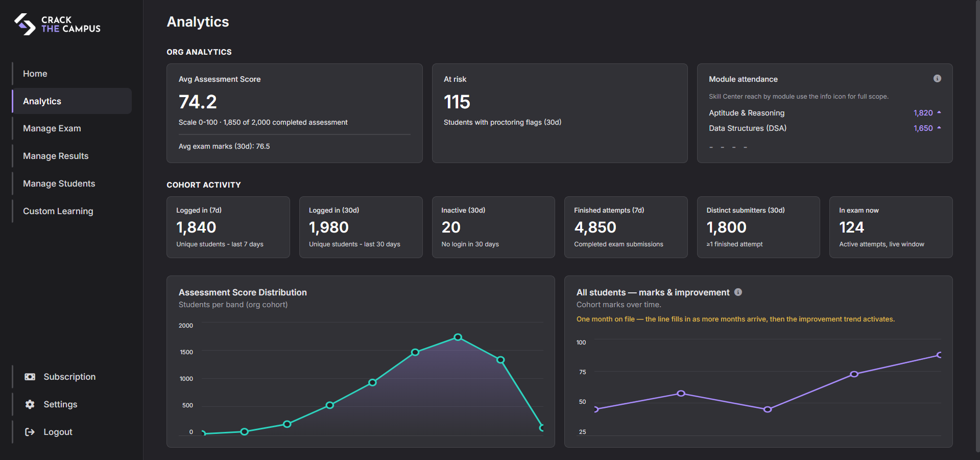Select the Subscription card icon
980x460 pixels.
(30, 377)
